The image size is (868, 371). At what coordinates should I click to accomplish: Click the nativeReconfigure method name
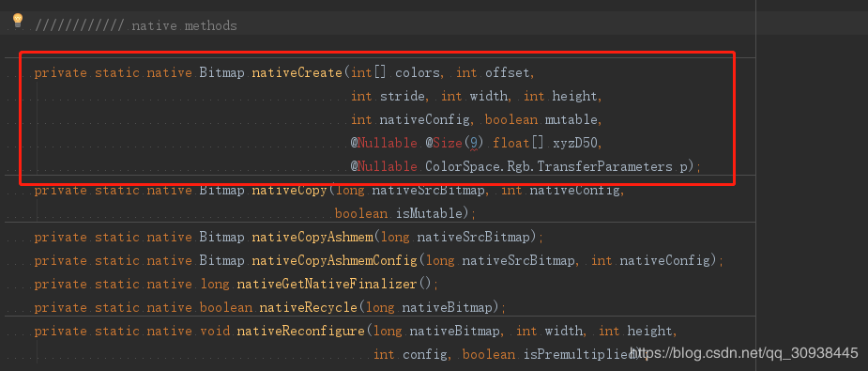coord(301,332)
